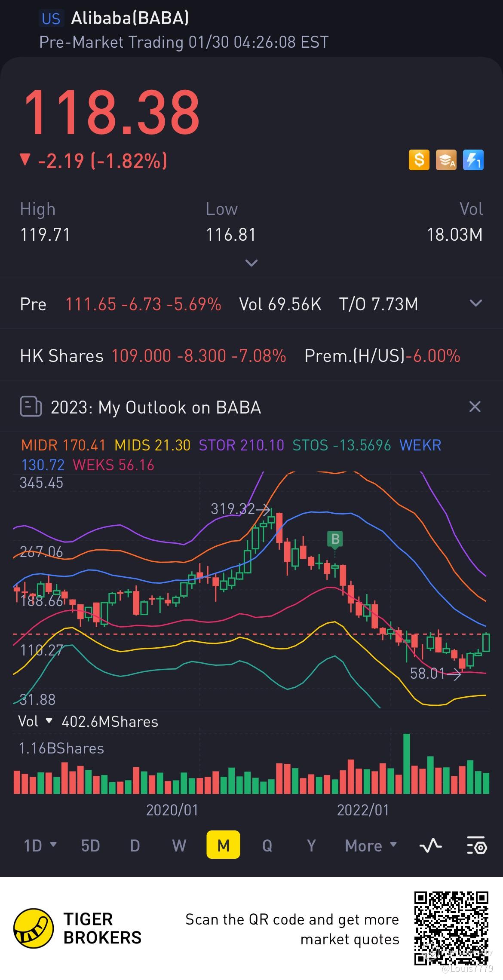
Task: Expand the Pre-market row chevron
Action: 475,303
